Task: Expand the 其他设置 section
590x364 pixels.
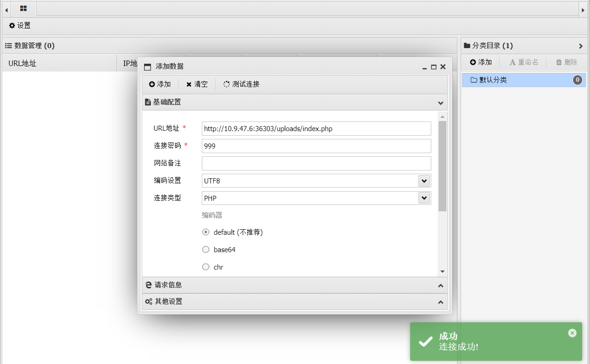Action: 440,302
